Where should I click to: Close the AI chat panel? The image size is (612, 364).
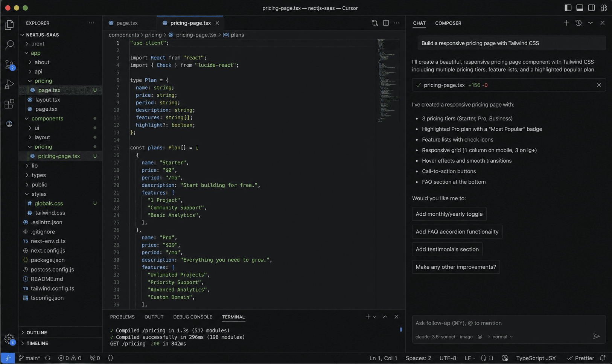pos(603,23)
